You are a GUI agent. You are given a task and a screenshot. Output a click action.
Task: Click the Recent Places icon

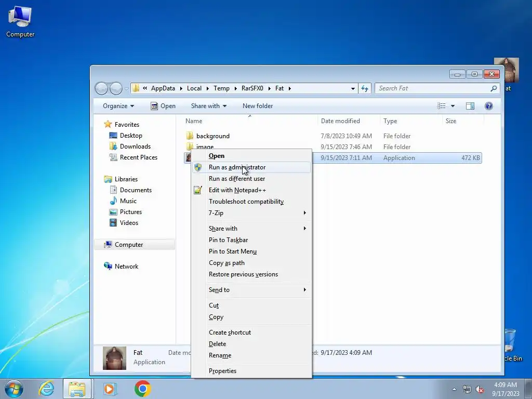113,157
